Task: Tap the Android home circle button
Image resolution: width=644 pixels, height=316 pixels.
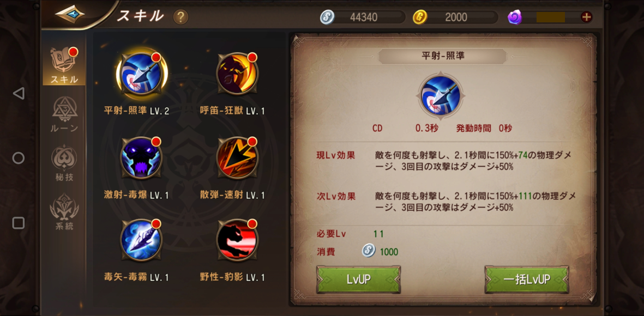Action: point(19,158)
